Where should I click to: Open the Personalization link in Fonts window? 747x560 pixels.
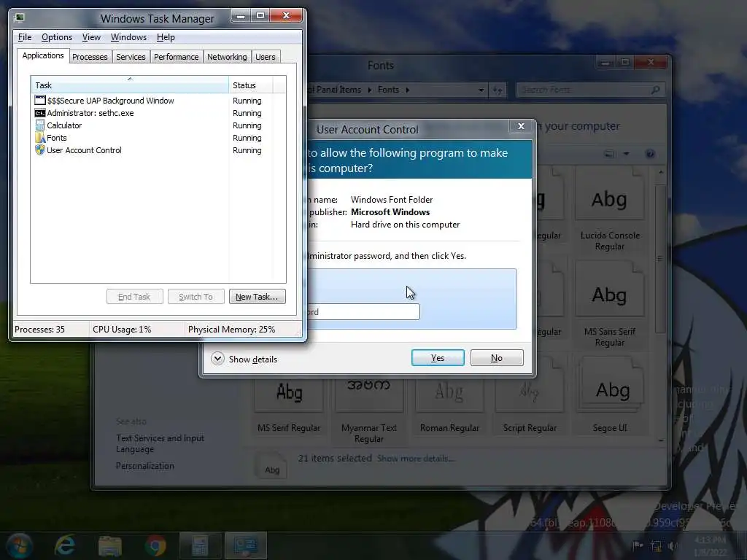coord(145,466)
